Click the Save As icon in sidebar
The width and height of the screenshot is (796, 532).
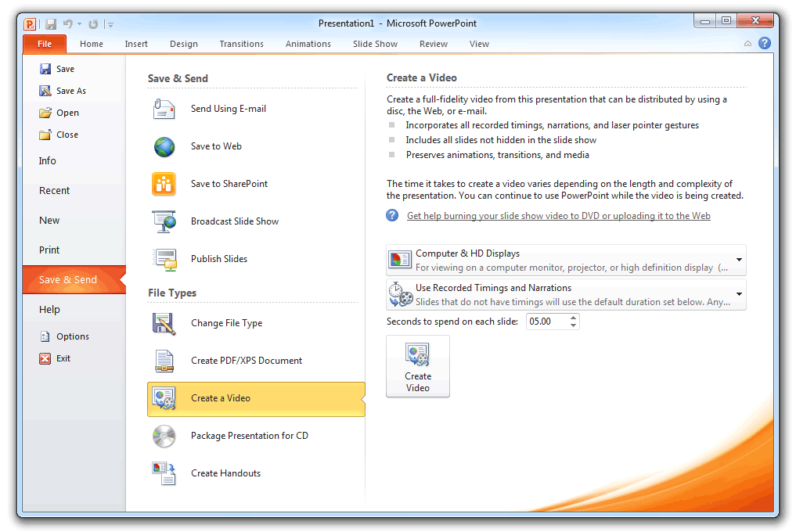pos(45,90)
